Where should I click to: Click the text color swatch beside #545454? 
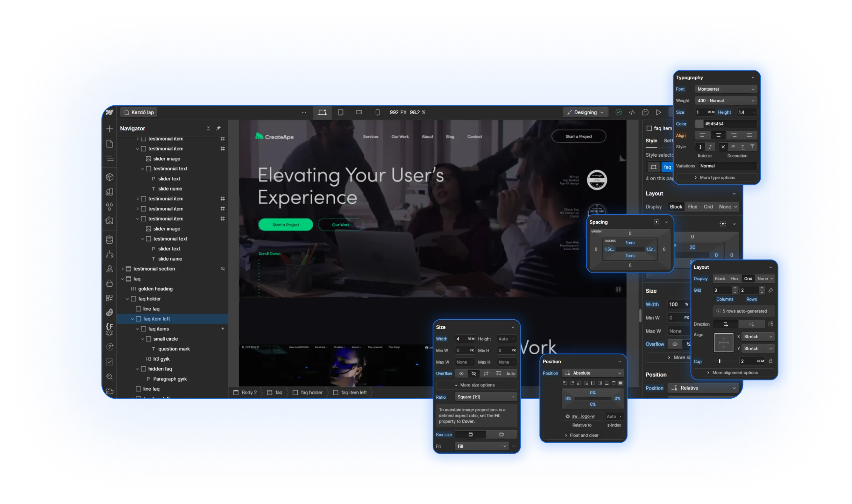coord(699,124)
